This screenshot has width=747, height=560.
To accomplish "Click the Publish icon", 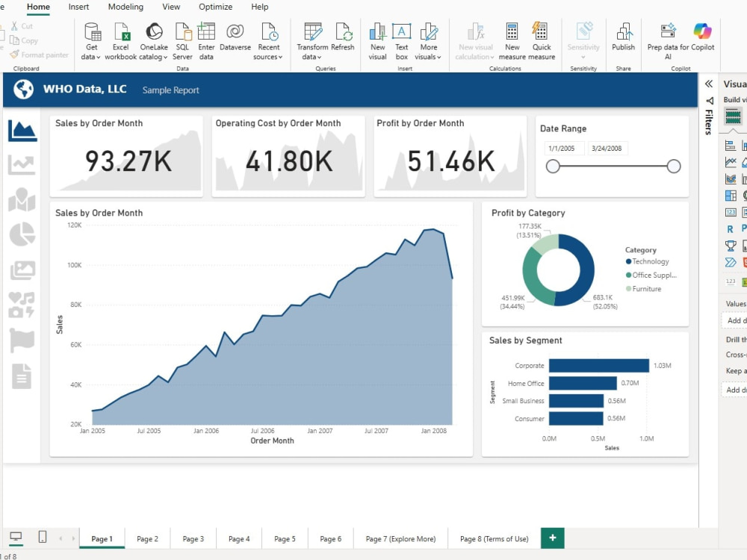I will click(623, 37).
